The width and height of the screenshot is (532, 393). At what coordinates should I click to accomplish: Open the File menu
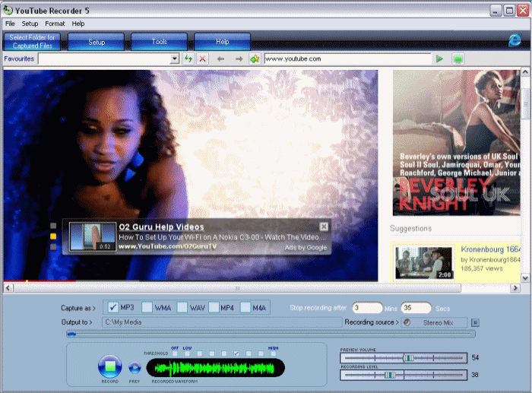10,24
